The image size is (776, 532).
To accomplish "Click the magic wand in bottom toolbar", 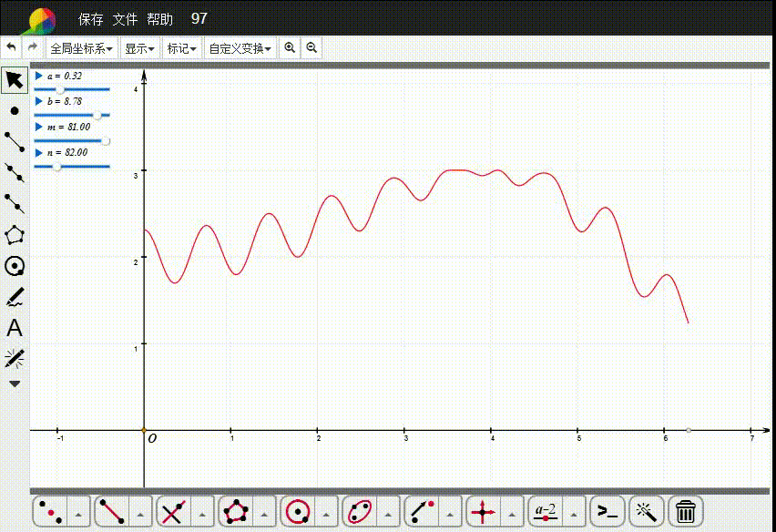I will pyautogui.click(x=646, y=512).
